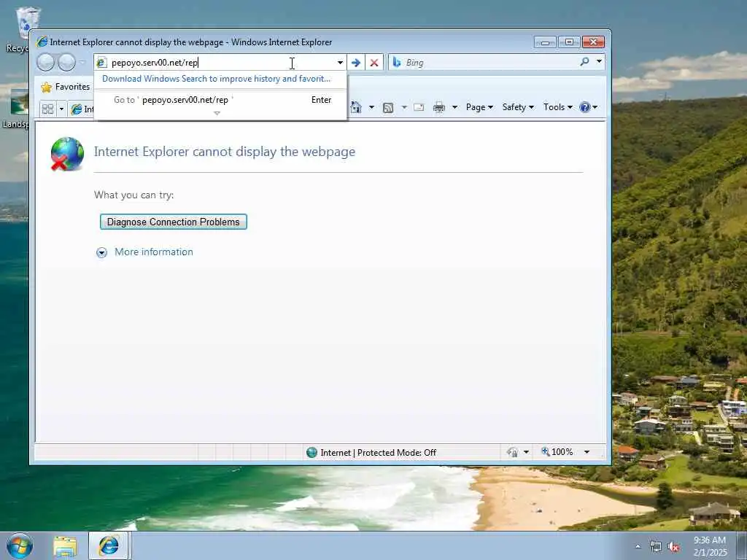Open the Feeds dropdown arrow

click(x=404, y=107)
